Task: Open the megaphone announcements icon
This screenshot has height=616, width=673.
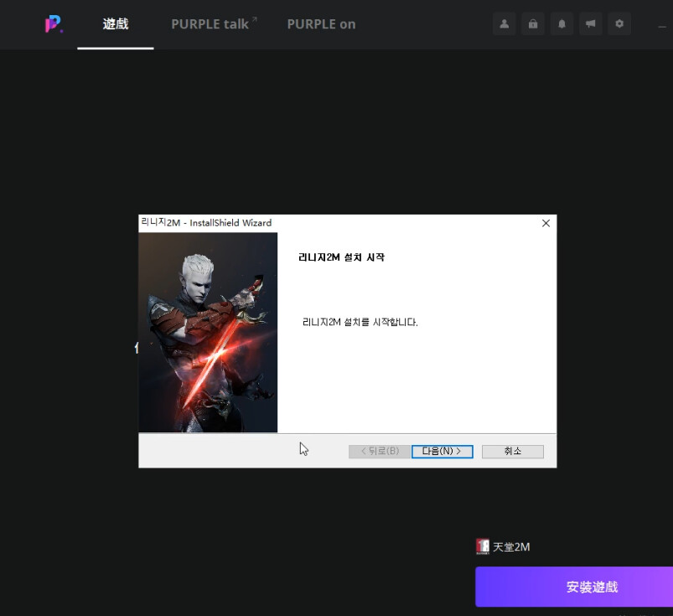Action: click(590, 23)
